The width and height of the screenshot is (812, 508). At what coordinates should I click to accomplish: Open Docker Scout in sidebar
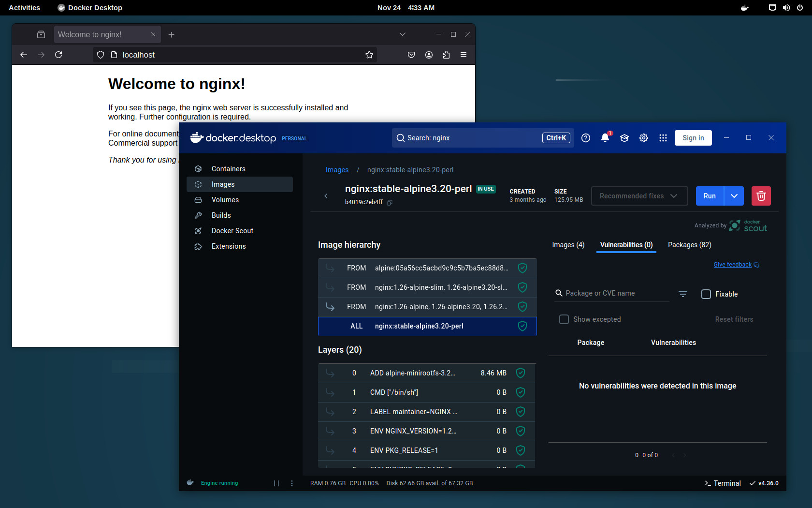(239, 231)
